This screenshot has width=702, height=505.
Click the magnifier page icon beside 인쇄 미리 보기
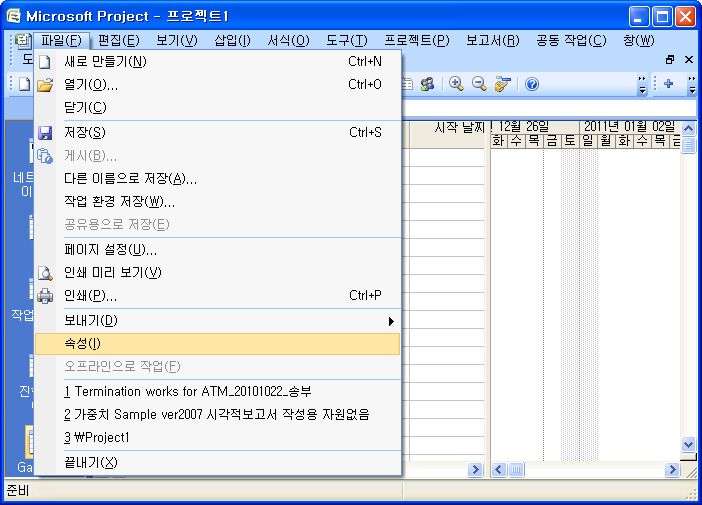point(45,273)
